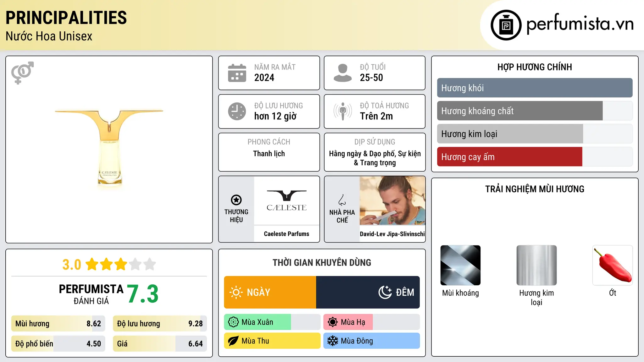Image resolution: width=644 pixels, height=362 pixels.
Task: Click the Mùi hương 8.62 score bar
Action: [58, 323]
